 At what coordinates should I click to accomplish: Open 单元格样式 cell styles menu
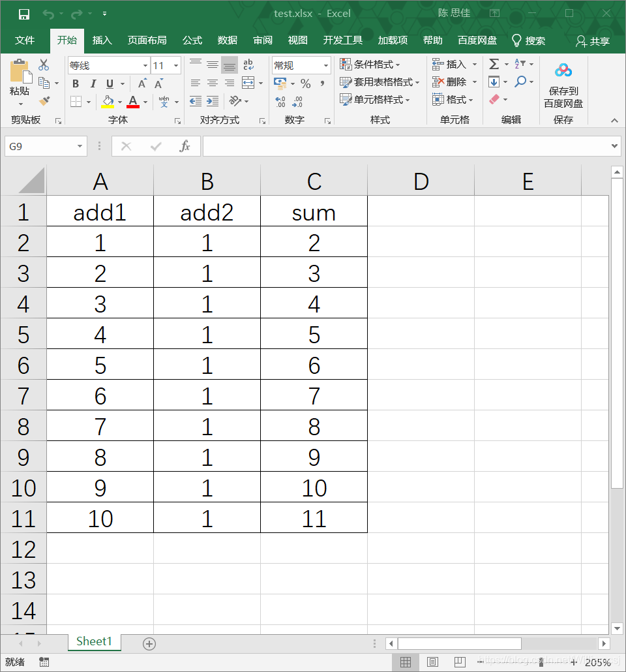tap(375, 99)
